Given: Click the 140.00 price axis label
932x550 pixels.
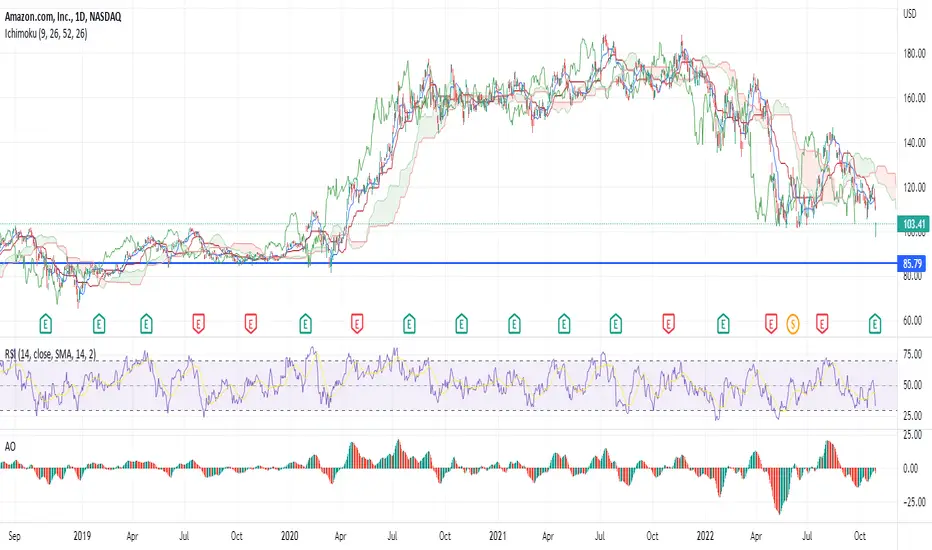Looking at the screenshot, I should [x=914, y=143].
